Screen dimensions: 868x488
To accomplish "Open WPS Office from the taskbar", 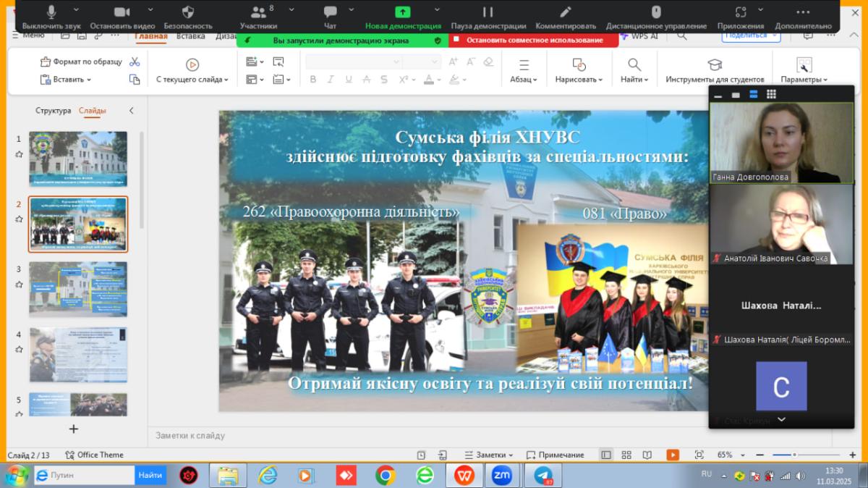I will pos(464,476).
